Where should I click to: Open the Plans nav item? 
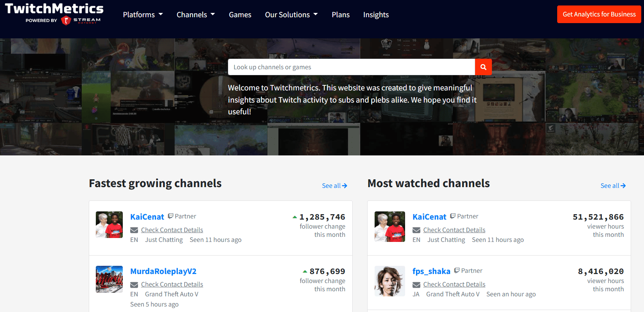tap(341, 15)
